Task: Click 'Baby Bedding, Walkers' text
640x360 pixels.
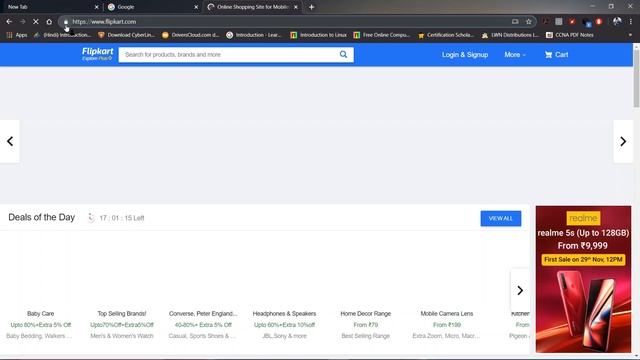Action: pos(39,336)
